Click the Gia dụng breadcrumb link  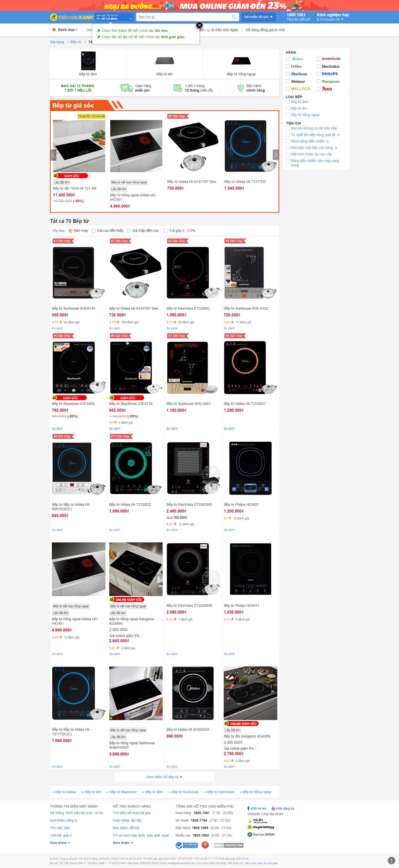pos(57,42)
